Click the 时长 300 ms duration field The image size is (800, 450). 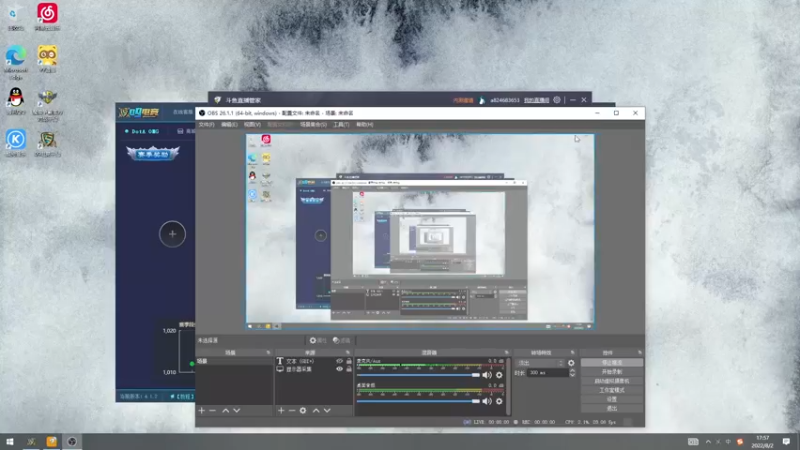[547, 373]
